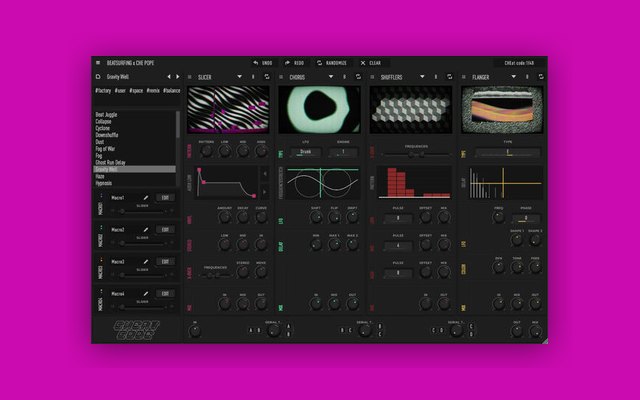
Task: Click the Macro1 pencil rename icon
Action: [146, 198]
